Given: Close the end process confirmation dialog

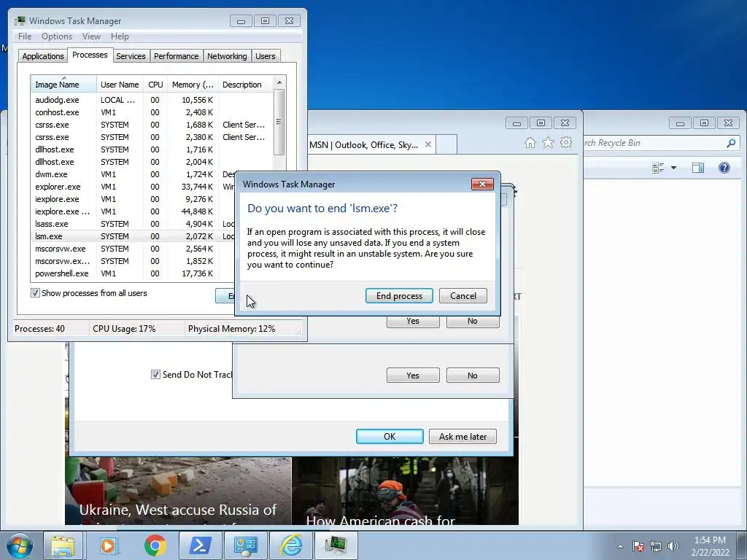Looking at the screenshot, I should point(482,184).
